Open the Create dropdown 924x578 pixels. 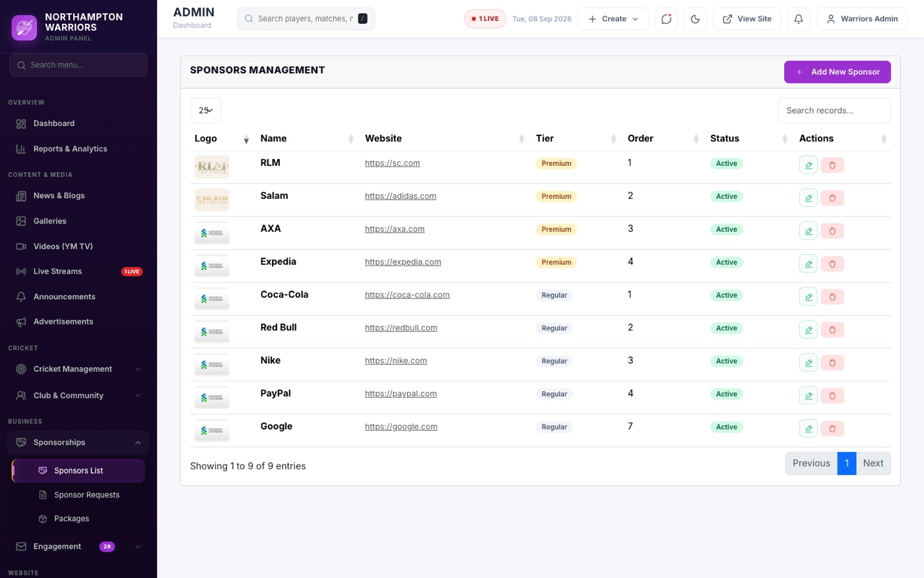(x=613, y=19)
